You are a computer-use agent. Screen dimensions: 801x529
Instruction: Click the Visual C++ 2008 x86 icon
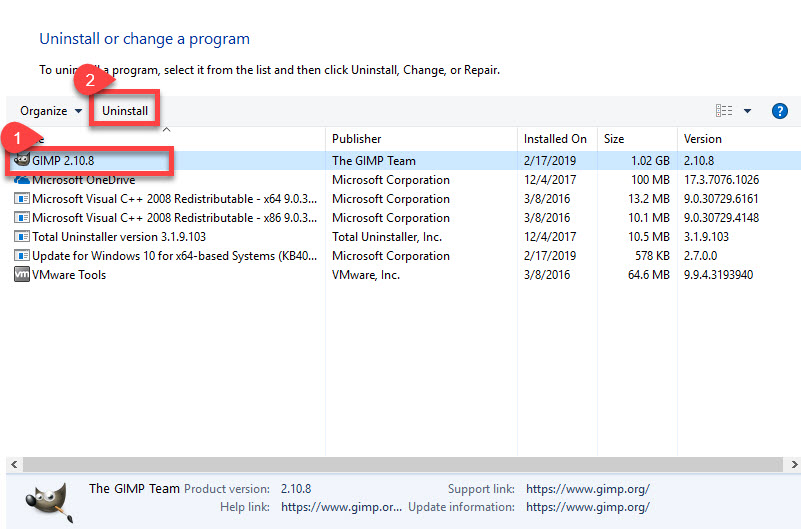[x=21, y=218]
